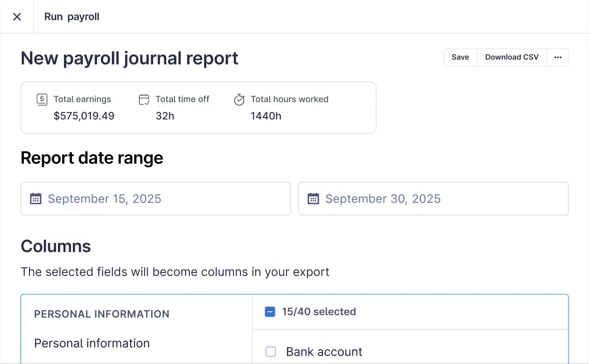Click the Total time off calendar icon
The width and height of the screenshot is (589, 364).
pyautogui.click(x=144, y=100)
